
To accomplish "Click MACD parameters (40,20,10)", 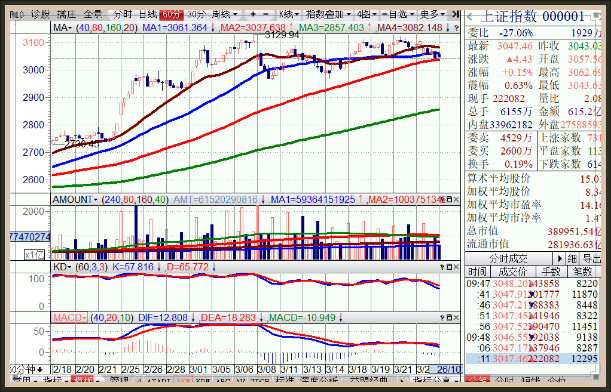I will click(112, 318).
